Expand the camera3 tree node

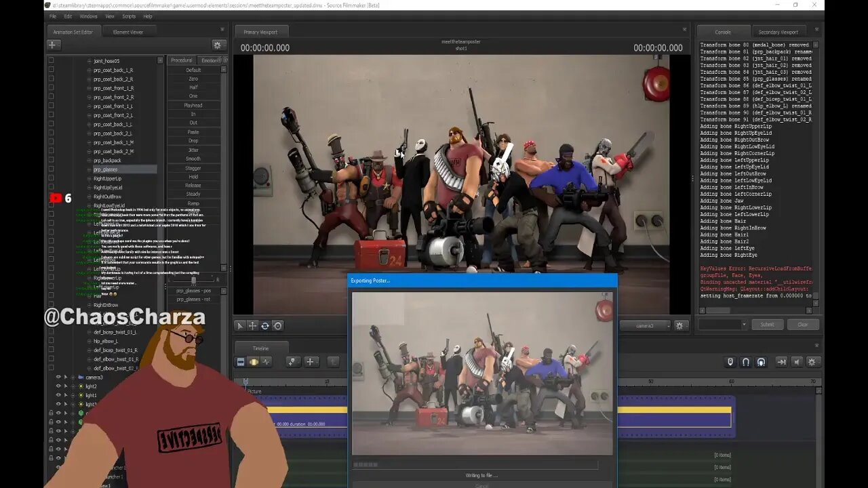73,377
